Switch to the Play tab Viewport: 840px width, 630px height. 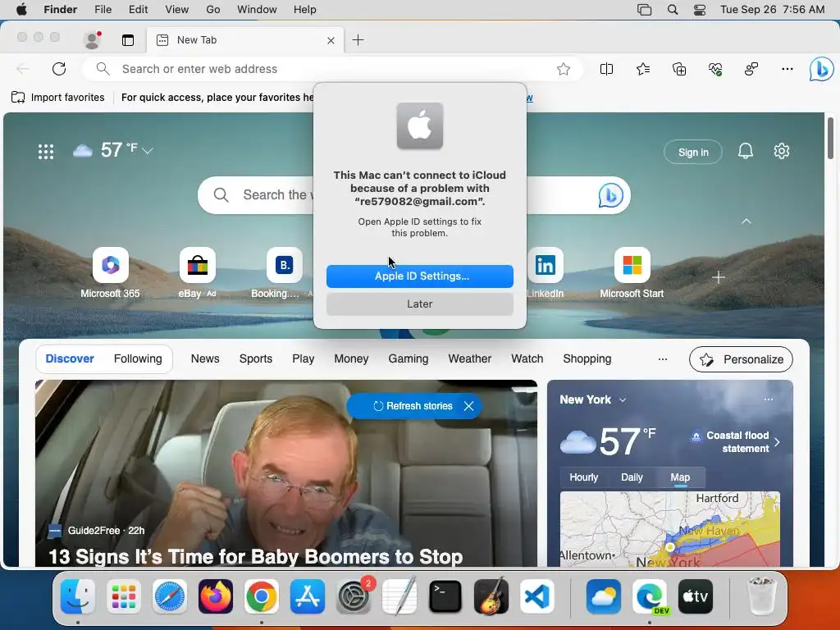[304, 358]
